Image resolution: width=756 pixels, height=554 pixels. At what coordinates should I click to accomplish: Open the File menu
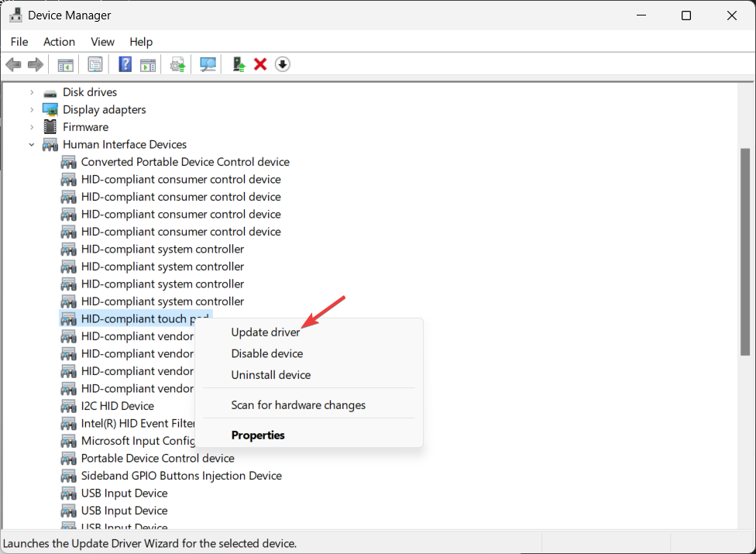pos(19,42)
